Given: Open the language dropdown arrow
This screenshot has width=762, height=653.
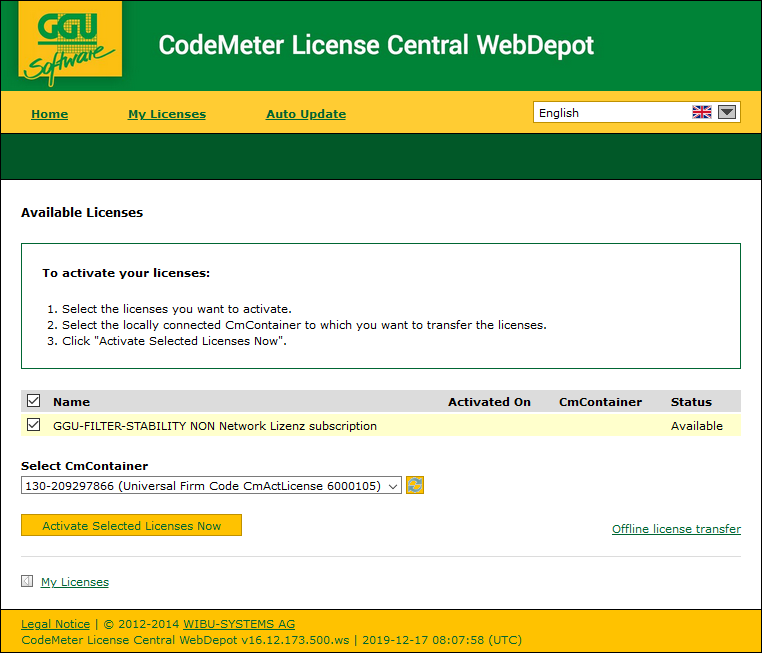Looking at the screenshot, I should tap(727, 113).
